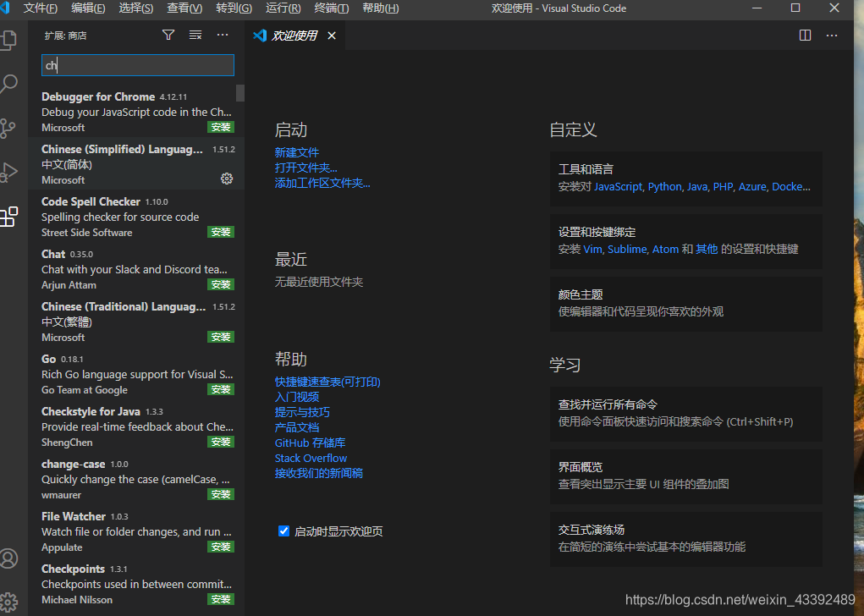Click the Java link under 工具和语言
This screenshot has height=616, width=864.
point(697,187)
